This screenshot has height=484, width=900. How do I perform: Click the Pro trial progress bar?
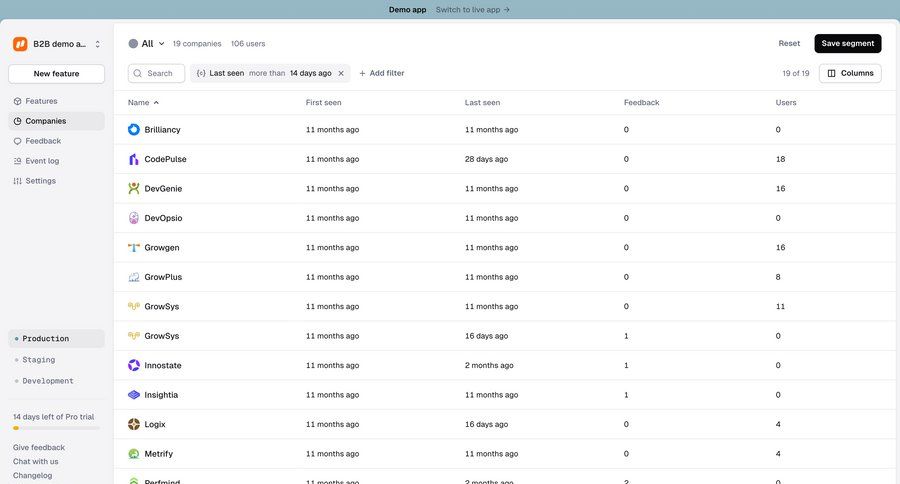[56, 428]
